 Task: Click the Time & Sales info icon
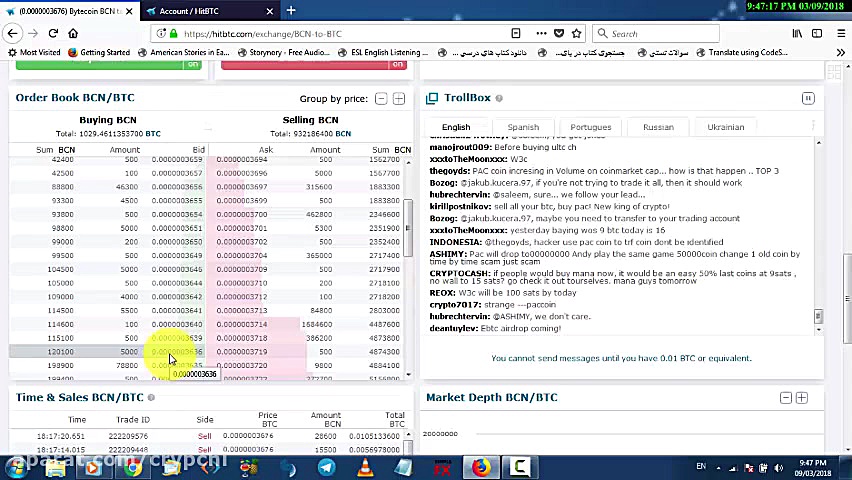tap(151, 397)
